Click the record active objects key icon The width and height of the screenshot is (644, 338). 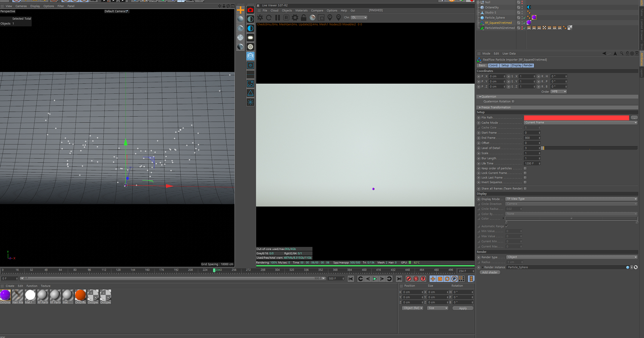coord(409,279)
